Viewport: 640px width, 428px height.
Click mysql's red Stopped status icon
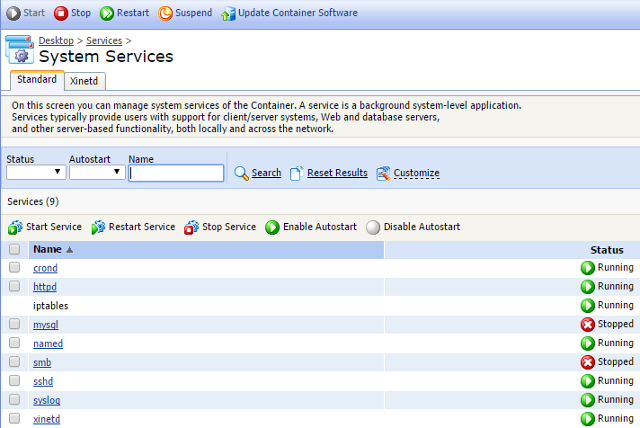click(587, 325)
